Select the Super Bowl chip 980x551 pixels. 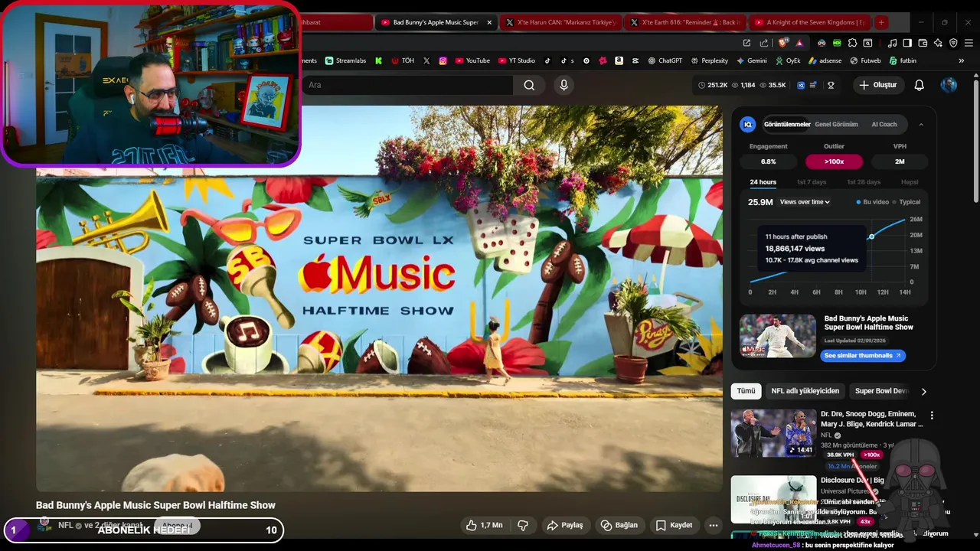tap(880, 391)
